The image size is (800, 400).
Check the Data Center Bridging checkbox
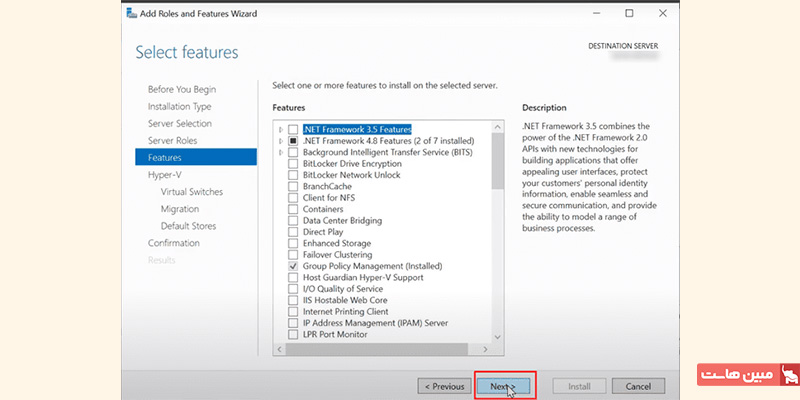(x=293, y=220)
